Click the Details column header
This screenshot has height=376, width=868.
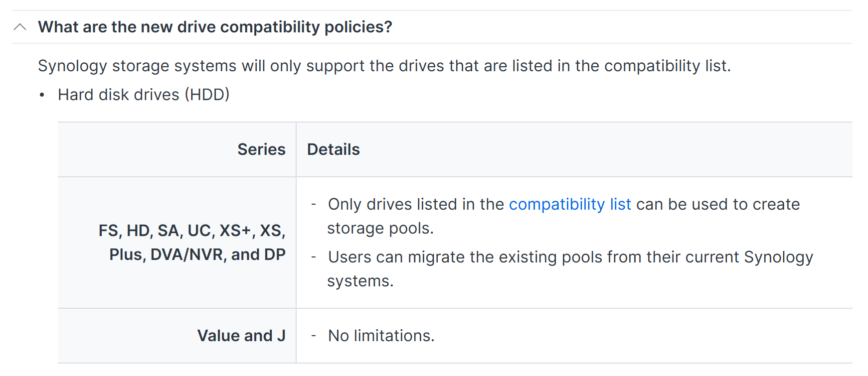[334, 149]
